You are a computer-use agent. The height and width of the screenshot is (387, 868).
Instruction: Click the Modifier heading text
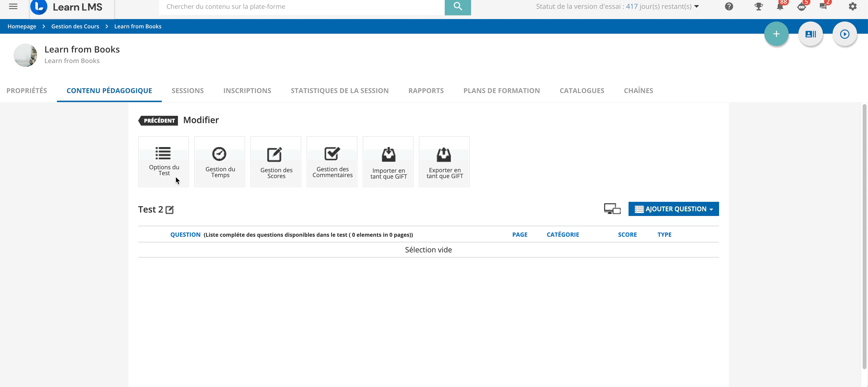pyautogui.click(x=201, y=120)
